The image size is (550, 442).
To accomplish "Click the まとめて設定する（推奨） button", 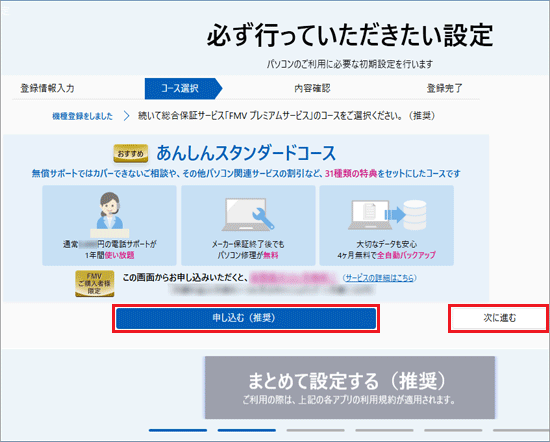I will (x=350, y=388).
